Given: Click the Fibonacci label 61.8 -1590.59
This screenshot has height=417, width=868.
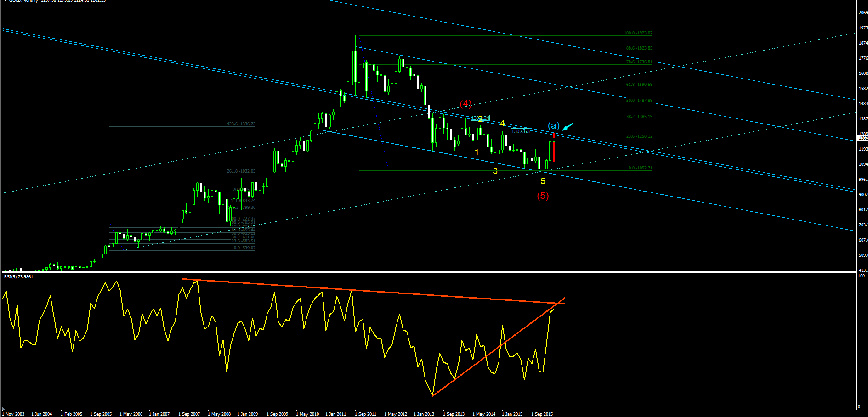Looking at the screenshot, I should 639,85.
